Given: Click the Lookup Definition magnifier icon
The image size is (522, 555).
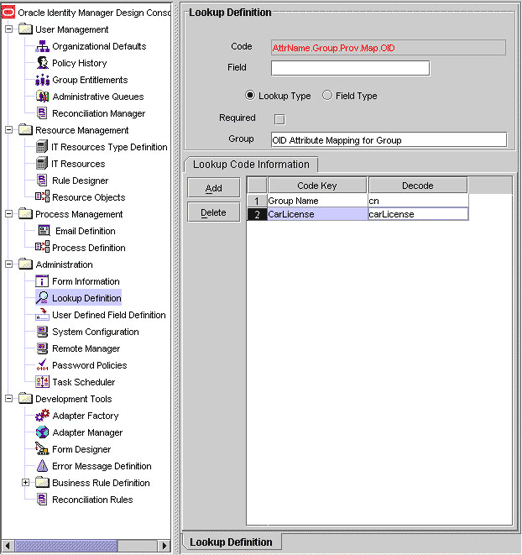Looking at the screenshot, I should (x=42, y=298).
